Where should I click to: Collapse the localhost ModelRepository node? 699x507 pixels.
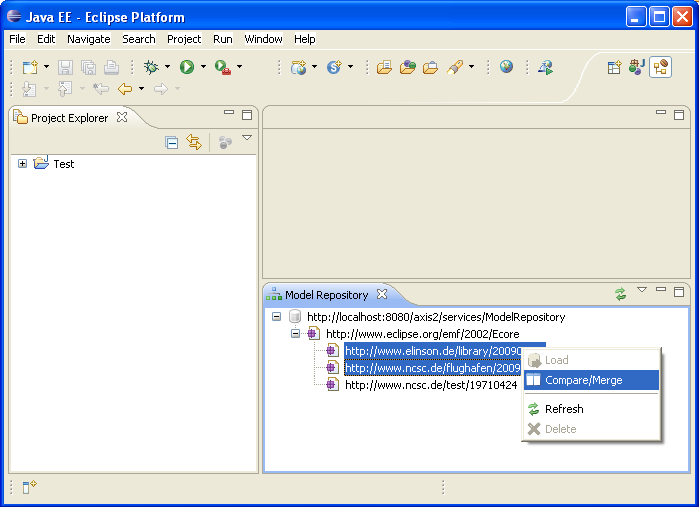click(x=276, y=317)
